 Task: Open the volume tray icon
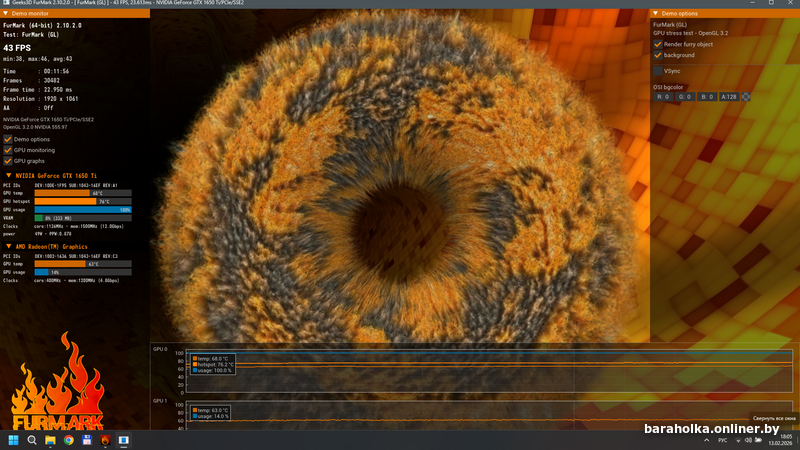point(748,440)
